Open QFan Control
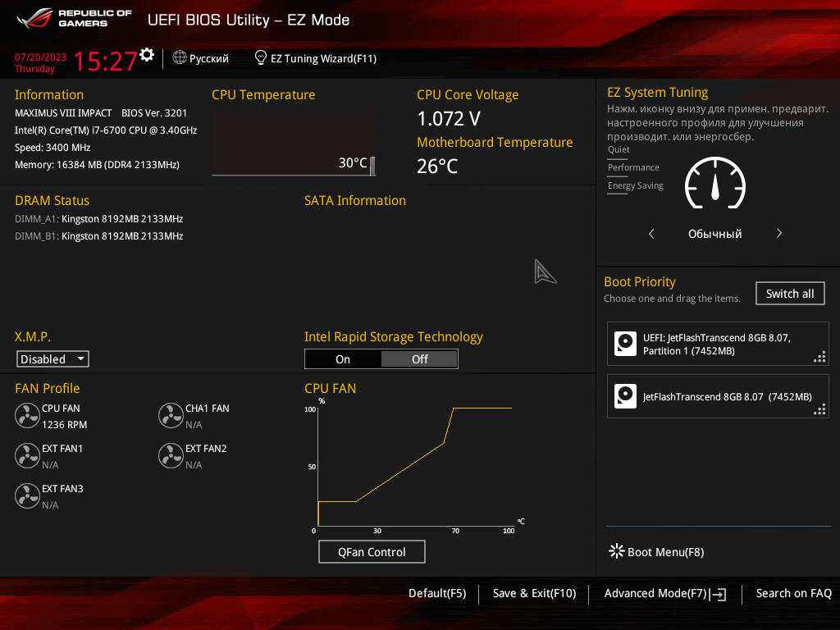 pos(372,552)
